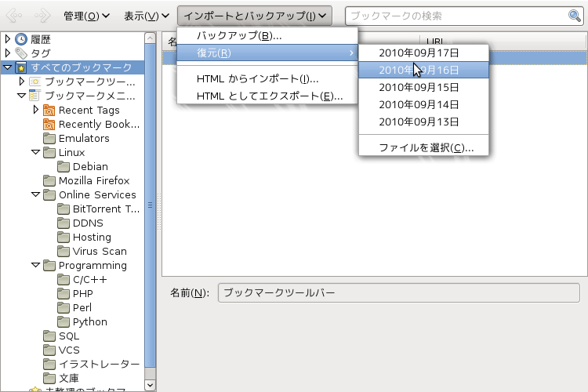
Task: Click the search magnifier icon
Action: pos(574,16)
